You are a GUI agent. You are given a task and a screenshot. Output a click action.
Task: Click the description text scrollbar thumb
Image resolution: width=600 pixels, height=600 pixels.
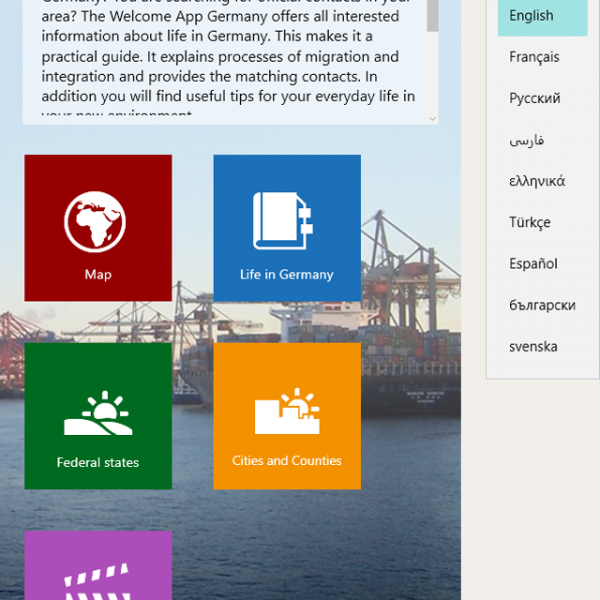[433, 15]
